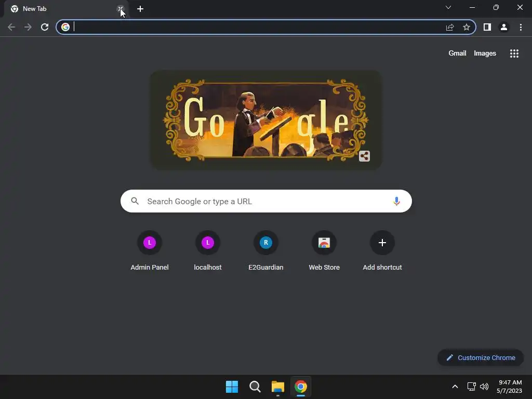Open the Google Doodle image

tap(265, 119)
